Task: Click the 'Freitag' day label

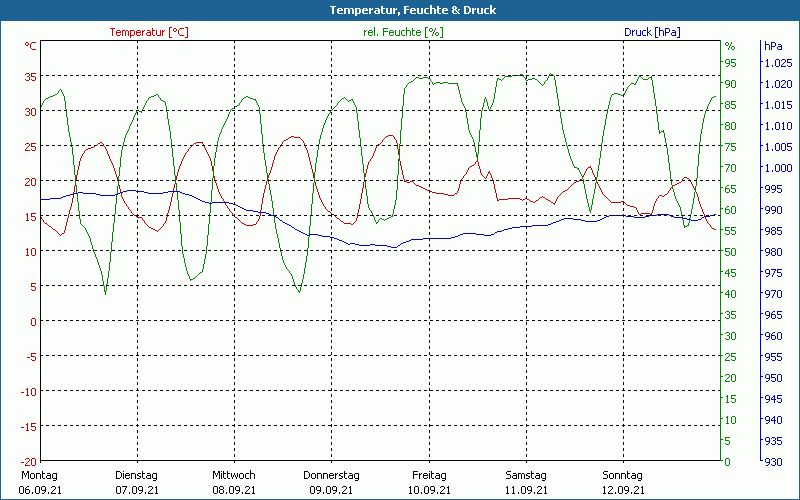Action: click(429, 476)
